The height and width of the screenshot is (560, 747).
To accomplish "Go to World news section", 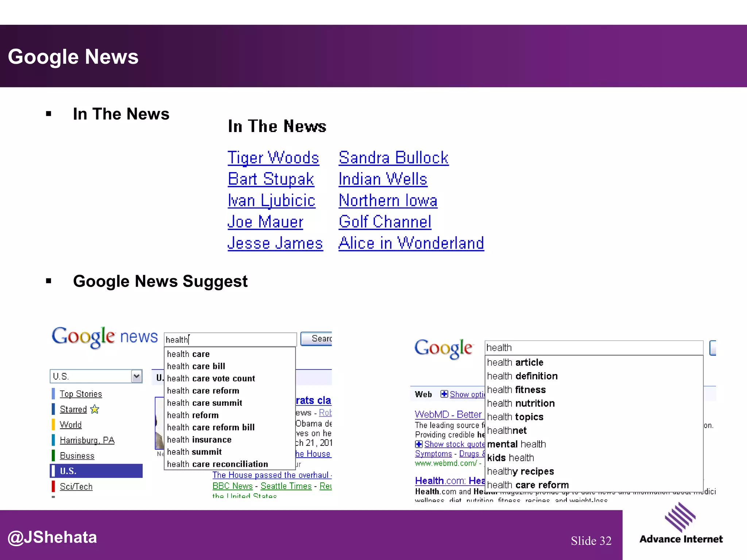I will [x=71, y=425].
